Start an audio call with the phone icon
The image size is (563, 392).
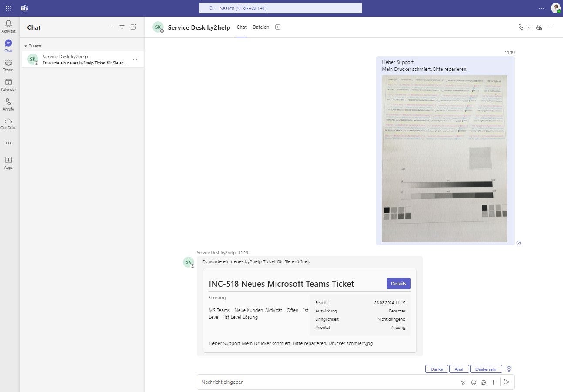(x=521, y=27)
